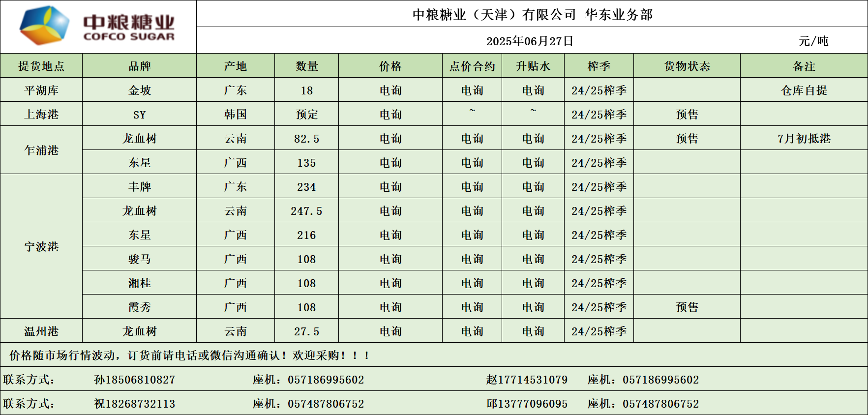Click the 247.5 quantity cell
Image resolution: width=868 pixels, height=415 pixels.
pyautogui.click(x=306, y=211)
